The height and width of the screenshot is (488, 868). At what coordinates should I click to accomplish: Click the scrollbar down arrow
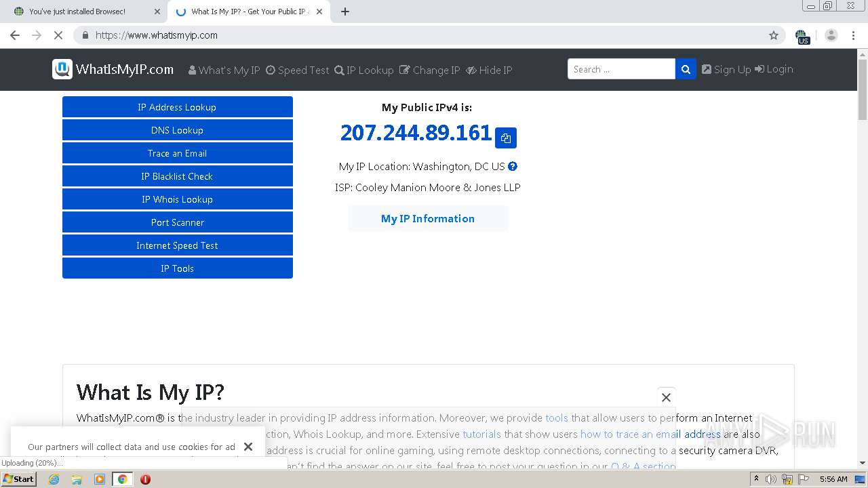pos(863,463)
